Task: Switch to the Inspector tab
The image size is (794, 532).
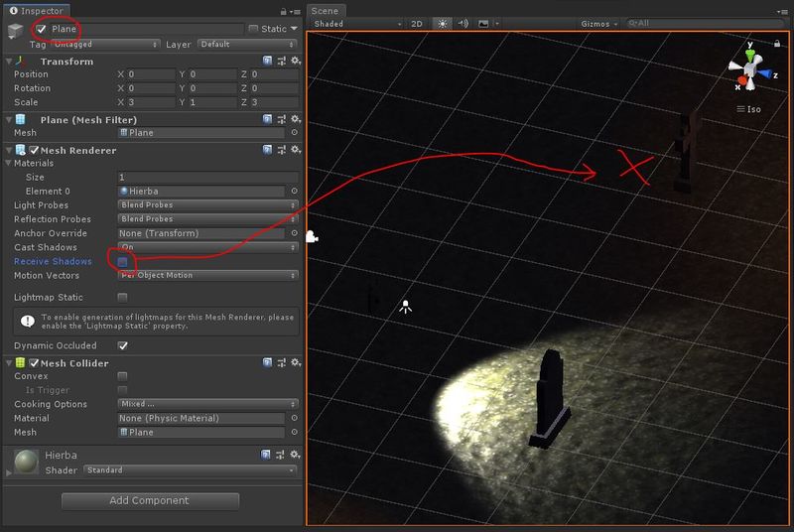Action: pyautogui.click(x=37, y=11)
